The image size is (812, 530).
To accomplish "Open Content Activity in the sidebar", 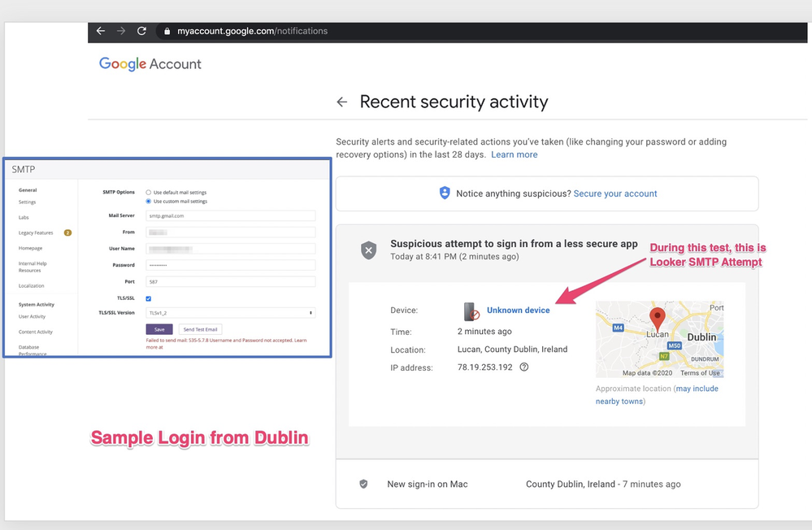I will pyautogui.click(x=36, y=332).
